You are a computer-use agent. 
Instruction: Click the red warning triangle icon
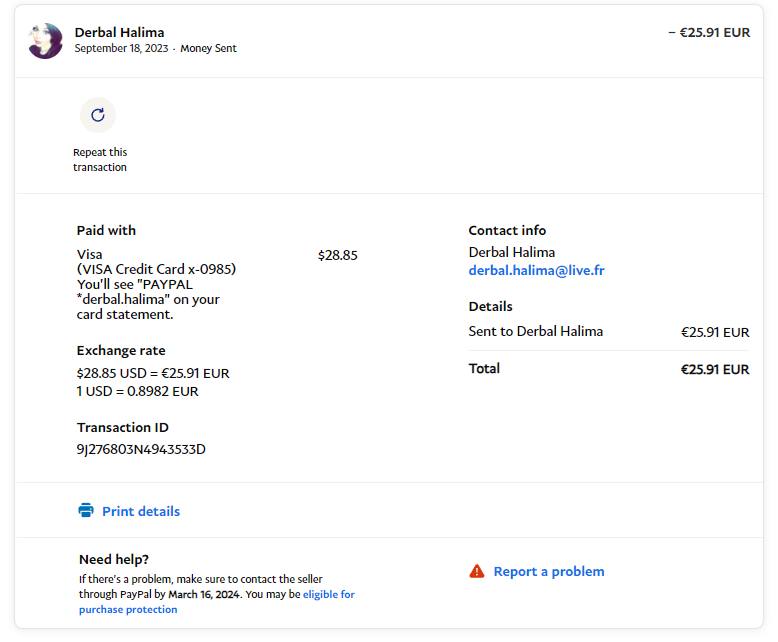tap(477, 572)
